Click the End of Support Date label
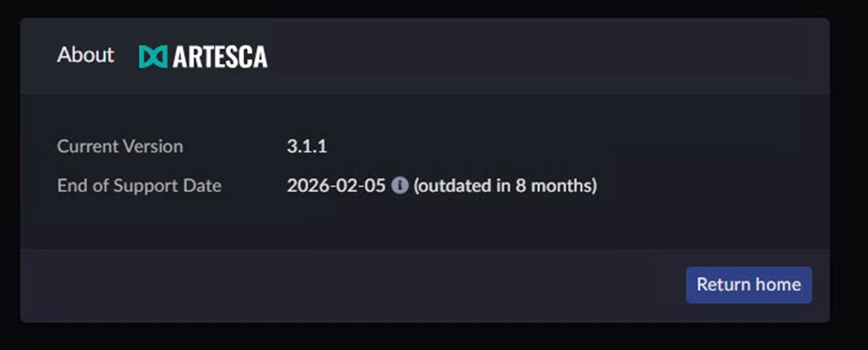Screen dimensions: 868x350 click(139, 186)
